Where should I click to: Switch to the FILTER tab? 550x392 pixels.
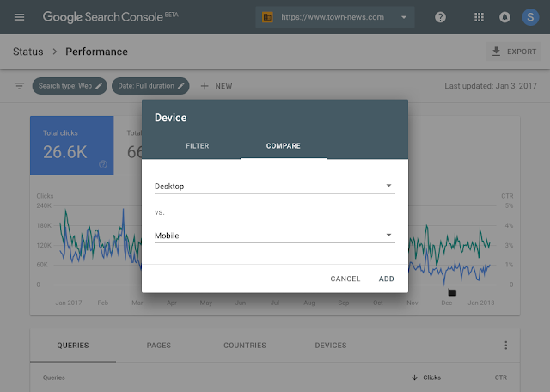click(x=197, y=146)
